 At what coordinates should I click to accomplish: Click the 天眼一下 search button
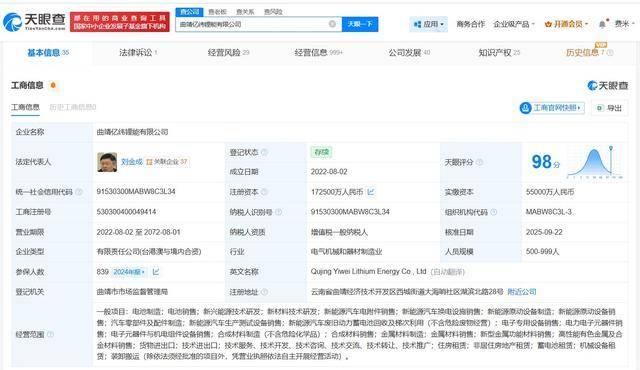360,24
